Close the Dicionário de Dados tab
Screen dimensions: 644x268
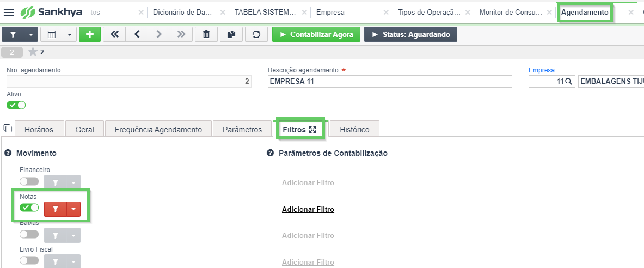[223, 13]
